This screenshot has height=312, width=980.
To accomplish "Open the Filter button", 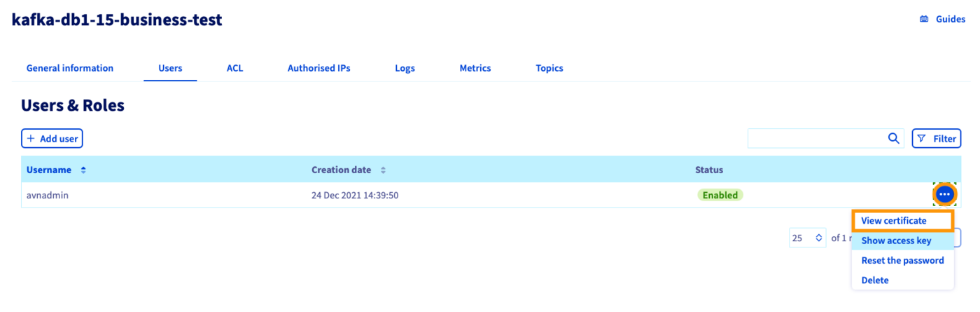I will point(937,139).
